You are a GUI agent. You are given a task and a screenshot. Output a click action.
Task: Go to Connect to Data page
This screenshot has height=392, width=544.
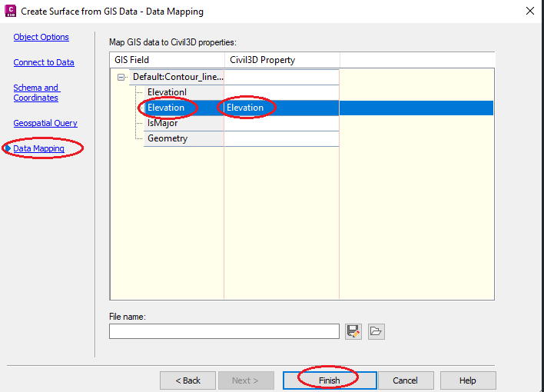(x=44, y=62)
